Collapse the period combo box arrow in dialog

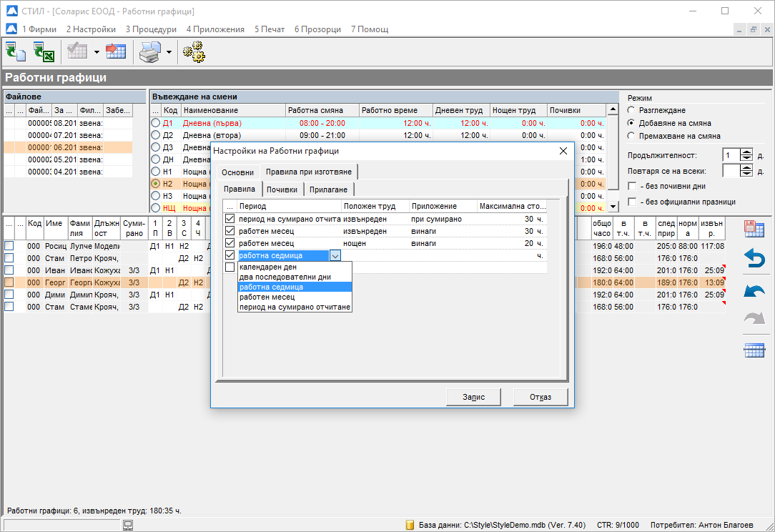(x=335, y=255)
